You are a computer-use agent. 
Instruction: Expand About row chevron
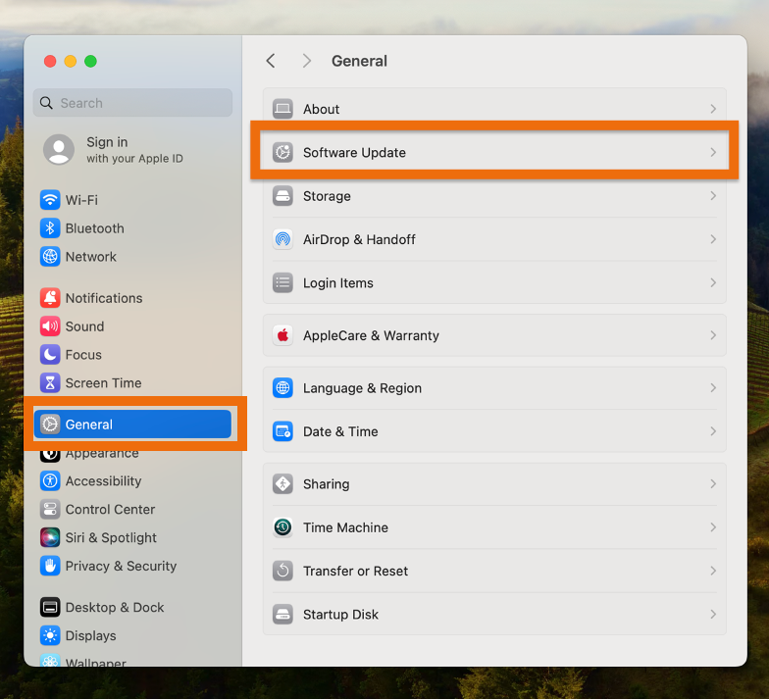(x=713, y=109)
